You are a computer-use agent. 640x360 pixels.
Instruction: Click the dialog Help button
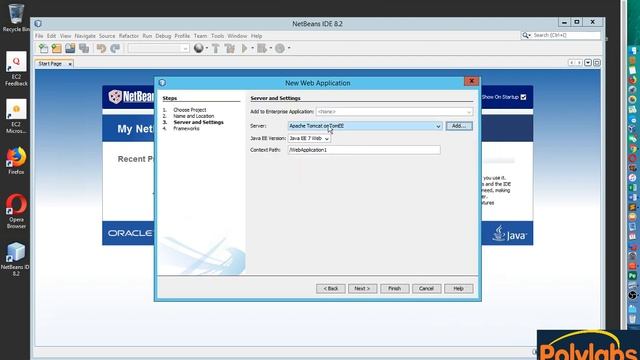[458, 289]
